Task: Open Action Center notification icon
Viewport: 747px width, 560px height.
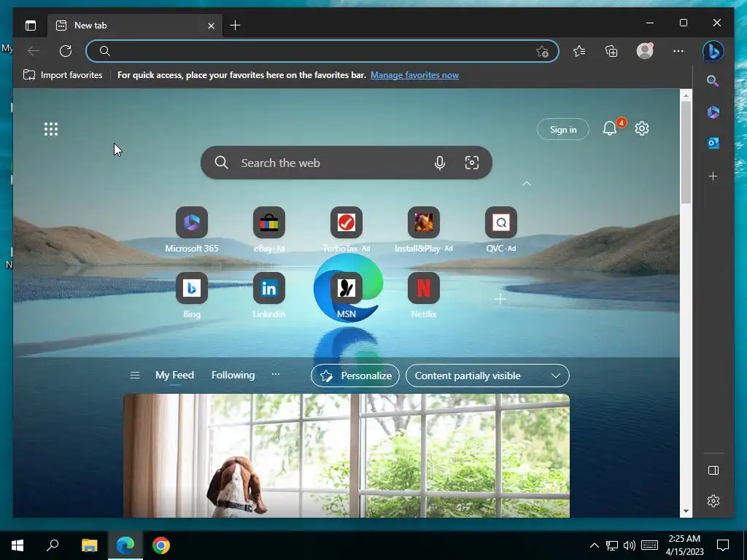Action: tap(723, 545)
